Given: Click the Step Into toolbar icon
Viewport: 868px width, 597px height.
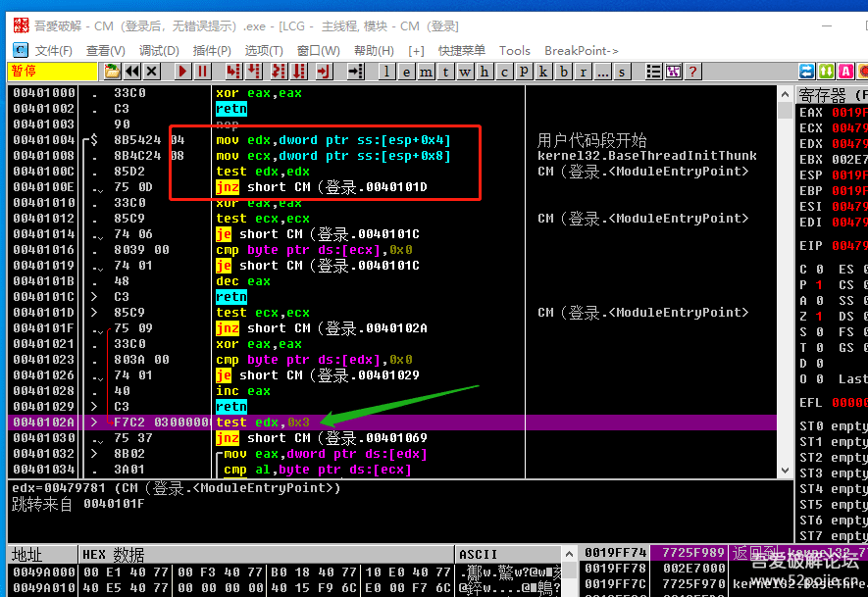Looking at the screenshot, I should pos(233,72).
